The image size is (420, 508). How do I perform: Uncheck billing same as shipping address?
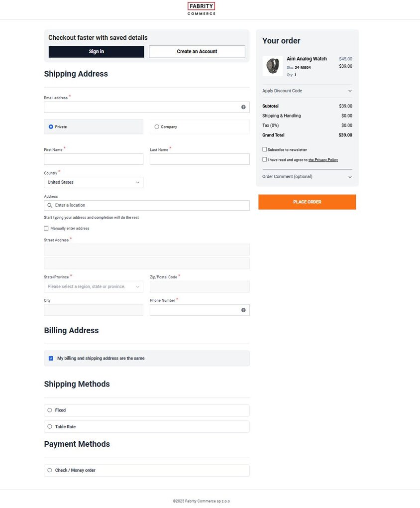51,358
